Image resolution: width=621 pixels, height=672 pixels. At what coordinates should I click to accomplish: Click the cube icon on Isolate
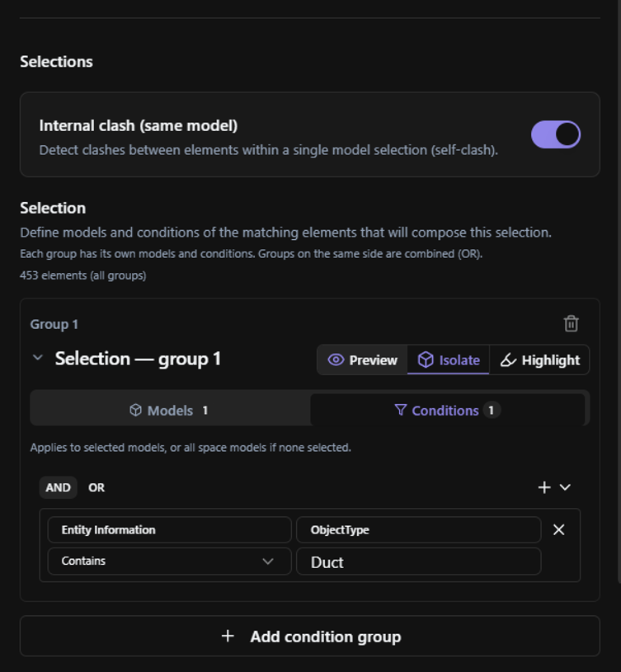tap(426, 359)
